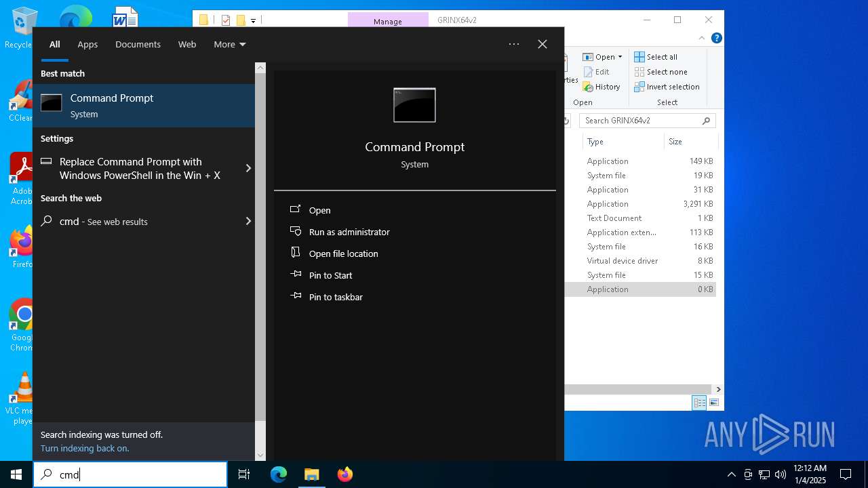
Task: Pin Command Prompt to Start
Action: (330, 275)
